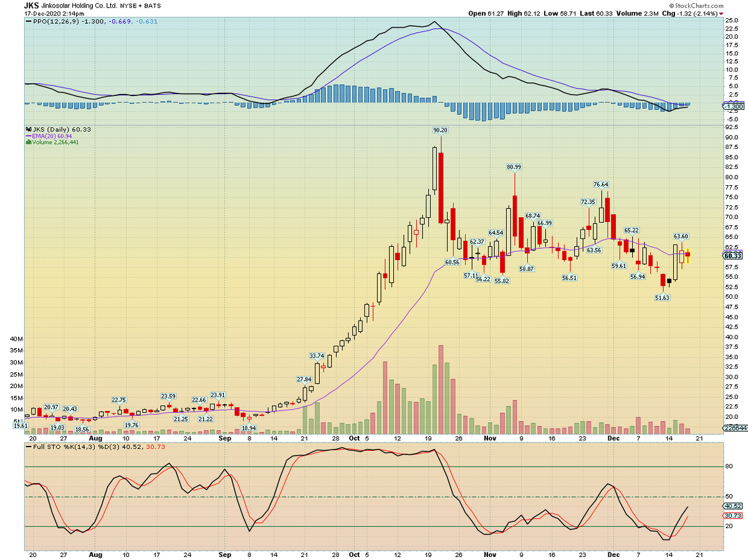The height and width of the screenshot is (560, 748).
Task: Click the 58.87 low price label
Action: point(526,269)
